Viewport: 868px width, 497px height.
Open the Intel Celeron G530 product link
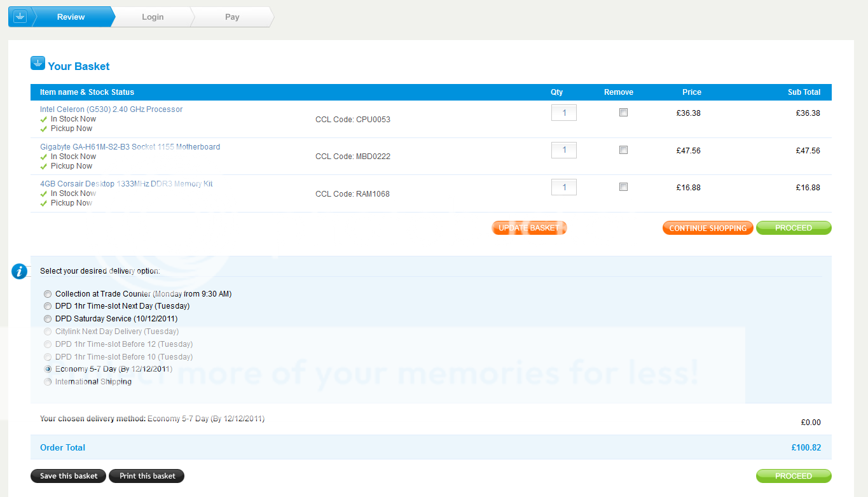[x=111, y=109]
